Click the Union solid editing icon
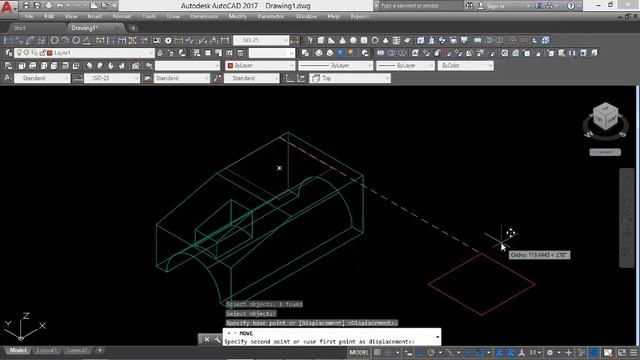Image resolution: width=640 pixels, height=360 pixels. (380, 53)
